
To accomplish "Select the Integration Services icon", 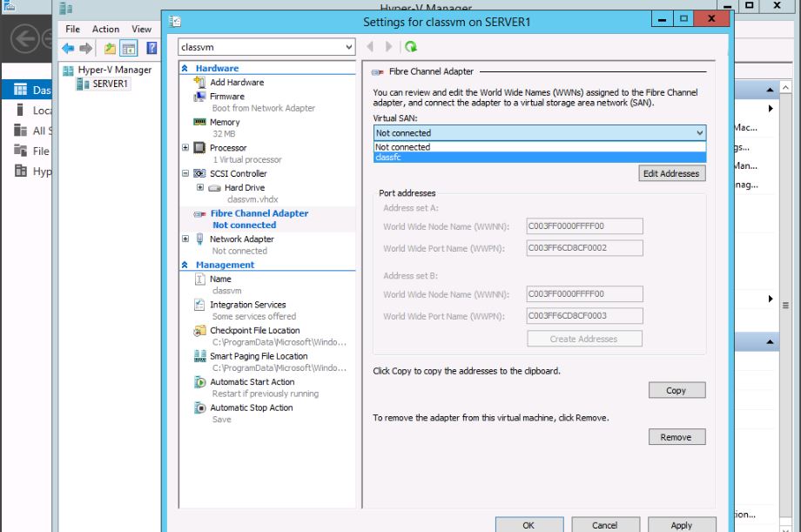I will (x=199, y=305).
